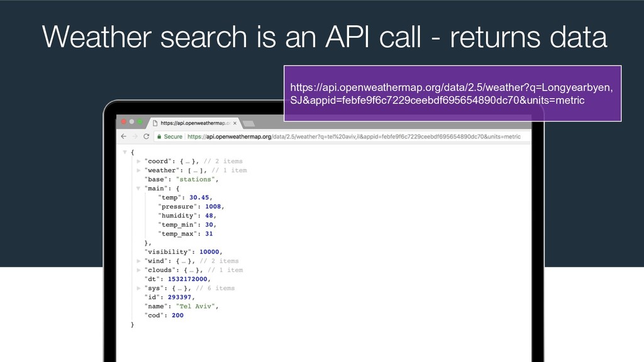The height and width of the screenshot is (362, 644).
Task: Click the cod value 200
Action: (177, 315)
